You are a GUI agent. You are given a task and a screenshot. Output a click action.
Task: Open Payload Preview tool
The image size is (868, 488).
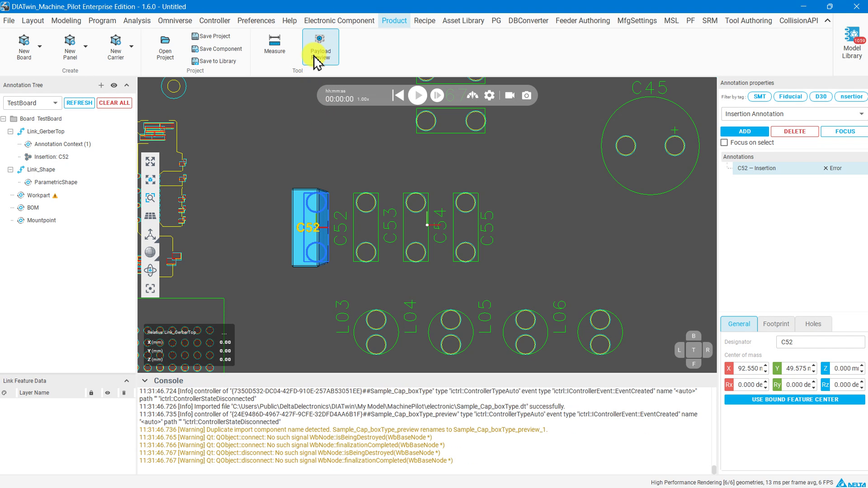pyautogui.click(x=321, y=47)
